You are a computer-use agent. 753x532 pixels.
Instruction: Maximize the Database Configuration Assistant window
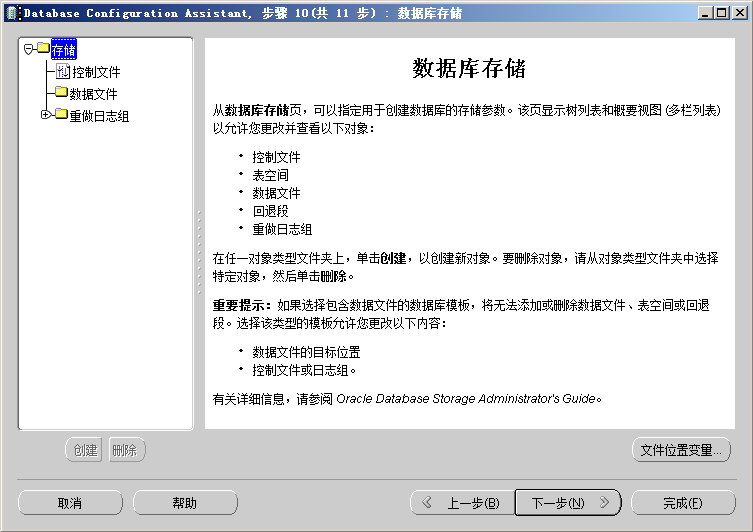click(722, 13)
